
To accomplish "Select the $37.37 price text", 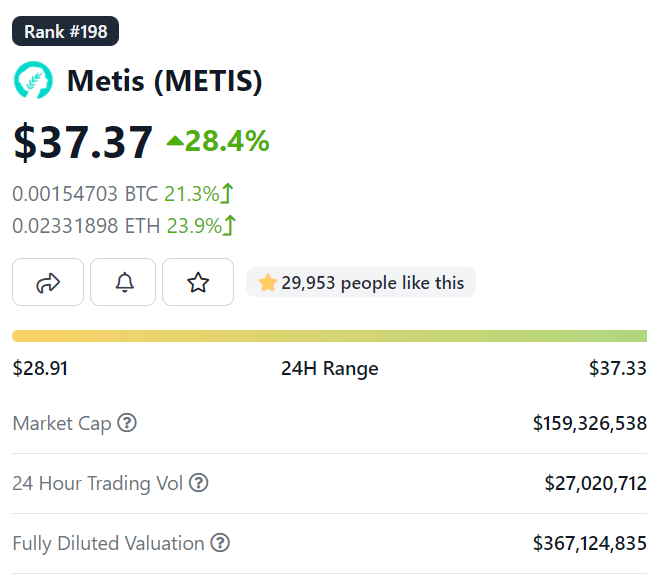I will (83, 142).
